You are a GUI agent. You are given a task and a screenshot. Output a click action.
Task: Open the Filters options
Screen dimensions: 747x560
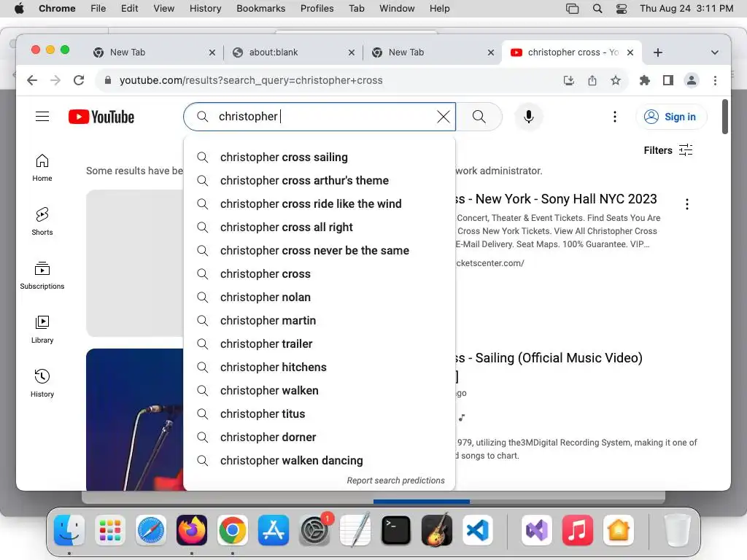668,150
